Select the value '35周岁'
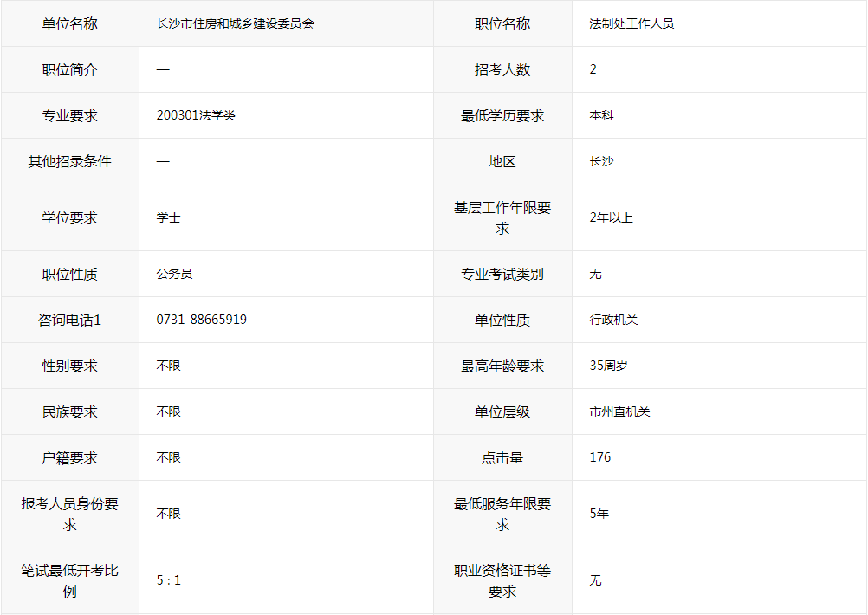The image size is (868, 615). 608,366
